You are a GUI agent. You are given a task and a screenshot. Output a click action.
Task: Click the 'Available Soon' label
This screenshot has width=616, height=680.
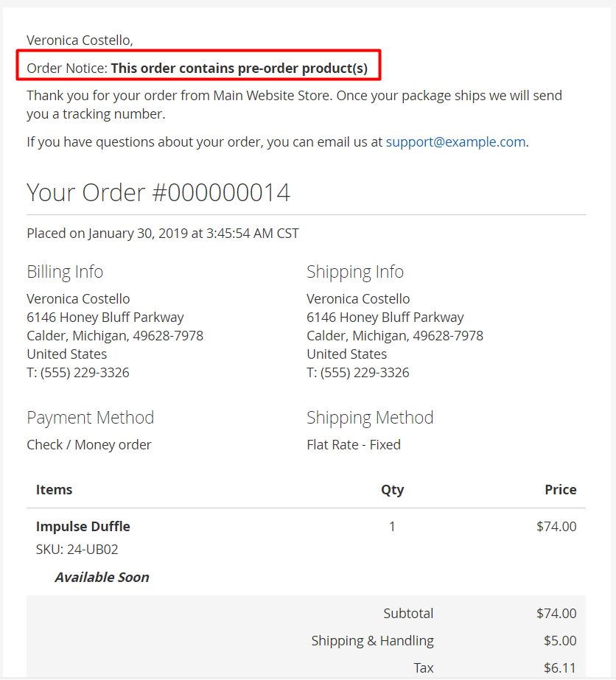point(102,578)
